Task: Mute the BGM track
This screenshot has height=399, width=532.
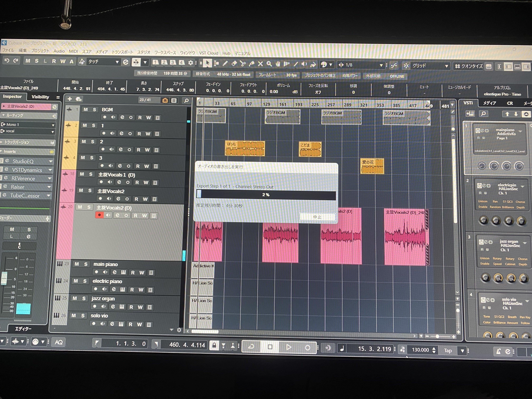Action: click(86, 110)
